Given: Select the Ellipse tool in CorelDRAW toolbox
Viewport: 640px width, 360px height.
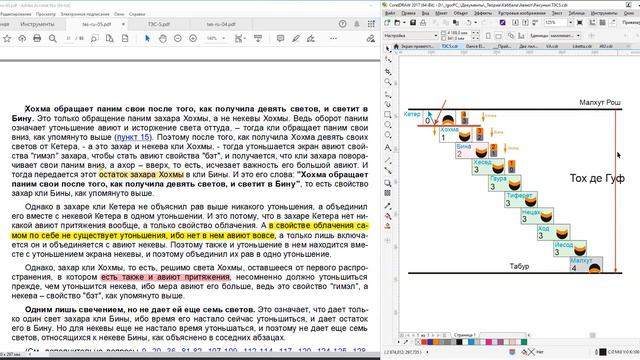Looking at the screenshot, I should [x=388, y=125].
